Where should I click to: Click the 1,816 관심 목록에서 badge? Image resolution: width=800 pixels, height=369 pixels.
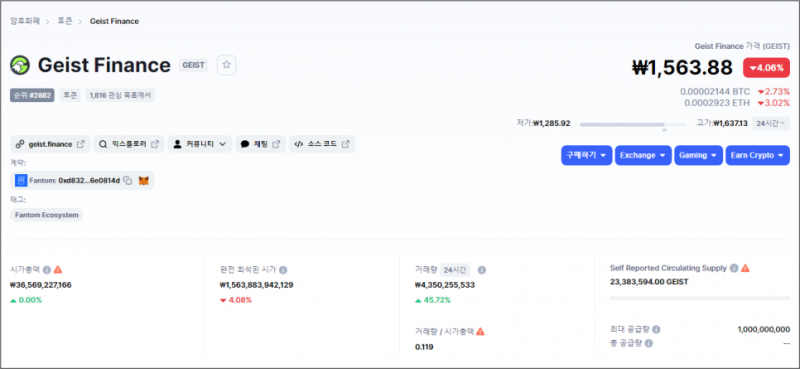(x=120, y=95)
